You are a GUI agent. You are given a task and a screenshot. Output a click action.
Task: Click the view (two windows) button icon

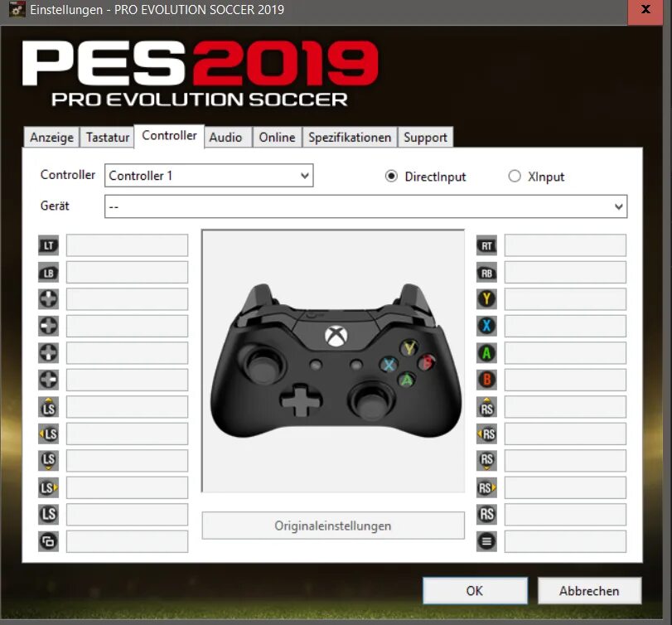[x=48, y=541]
